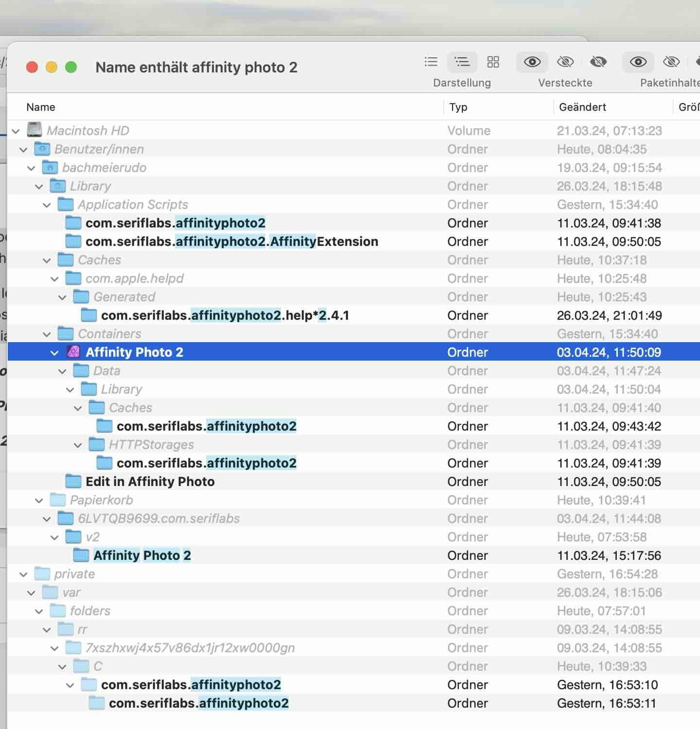700x729 pixels.
Task: Collapse com.seriflabs.affinityphoto2 changed Gestern 16:53:10
Action: coord(70,685)
